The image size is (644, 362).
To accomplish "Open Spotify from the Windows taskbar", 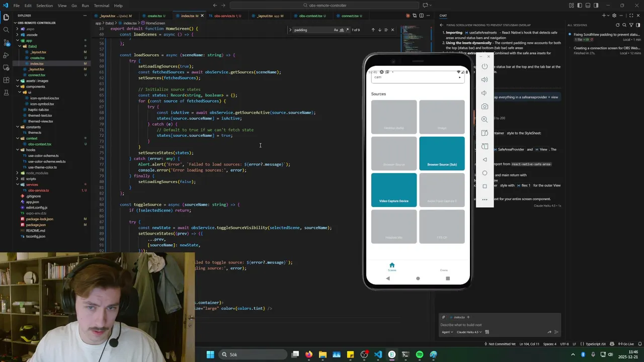I will click(420, 354).
